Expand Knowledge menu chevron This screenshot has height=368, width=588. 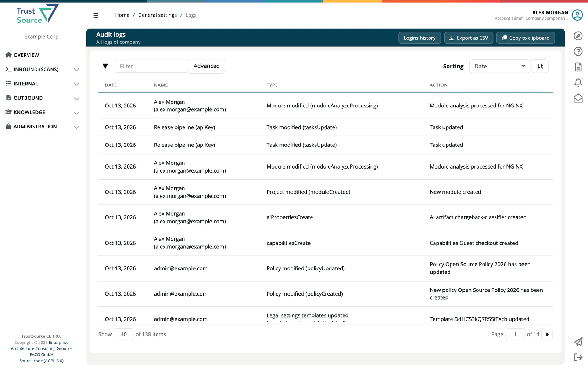76,113
